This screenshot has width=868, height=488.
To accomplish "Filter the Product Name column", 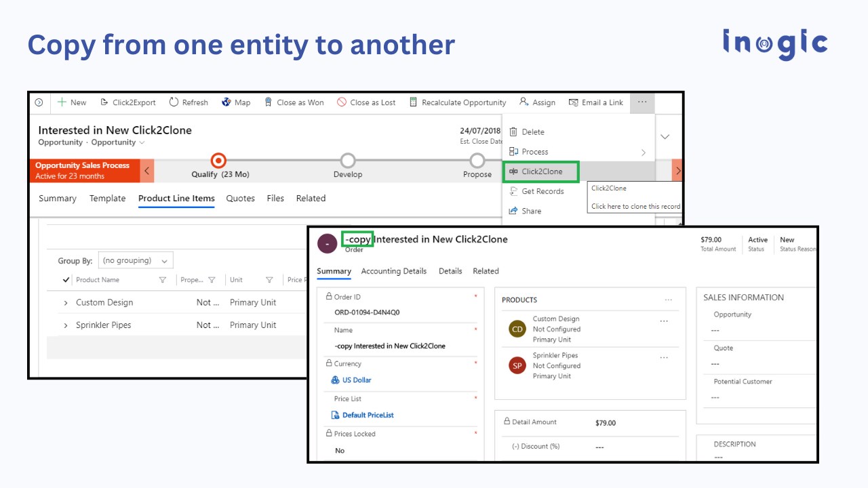I will [162, 280].
